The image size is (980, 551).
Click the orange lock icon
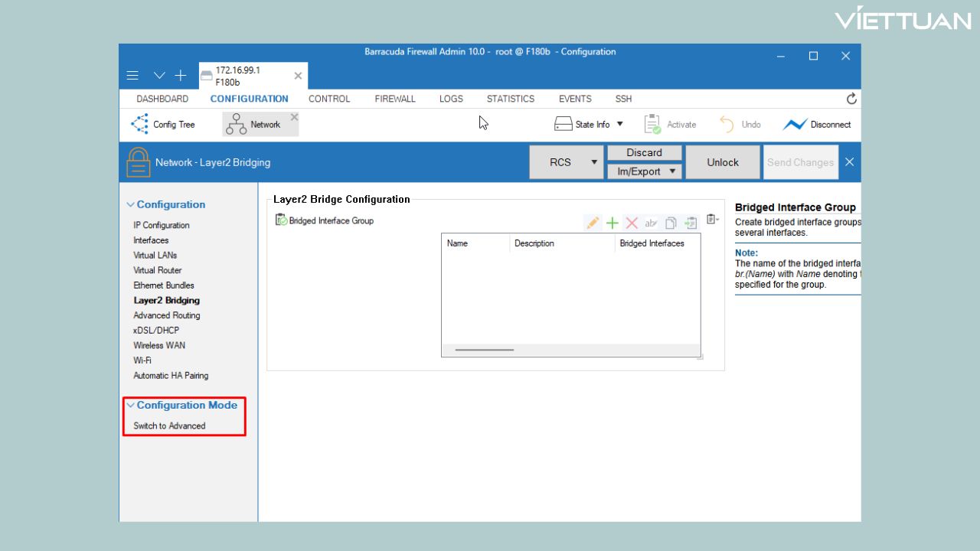pyautogui.click(x=138, y=162)
